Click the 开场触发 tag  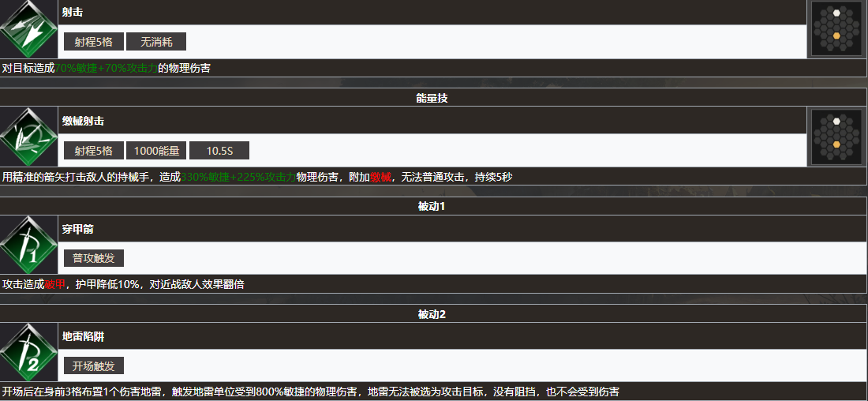94,365
